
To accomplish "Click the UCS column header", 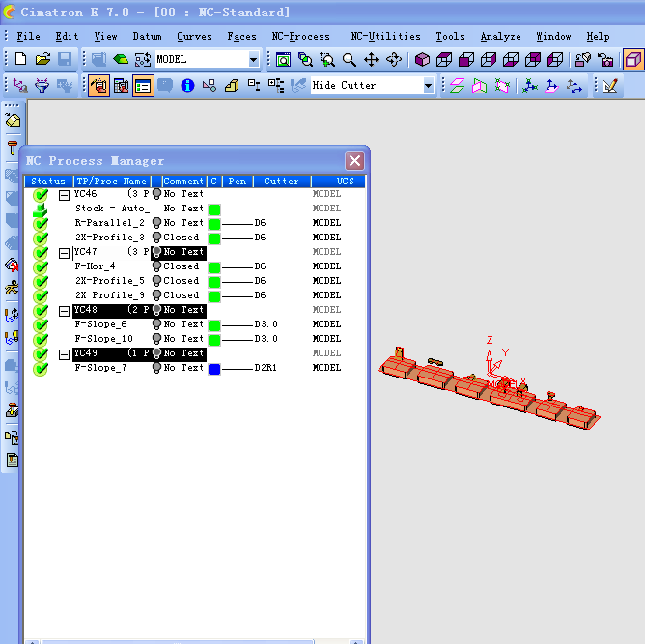I will (x=338, y=182).
